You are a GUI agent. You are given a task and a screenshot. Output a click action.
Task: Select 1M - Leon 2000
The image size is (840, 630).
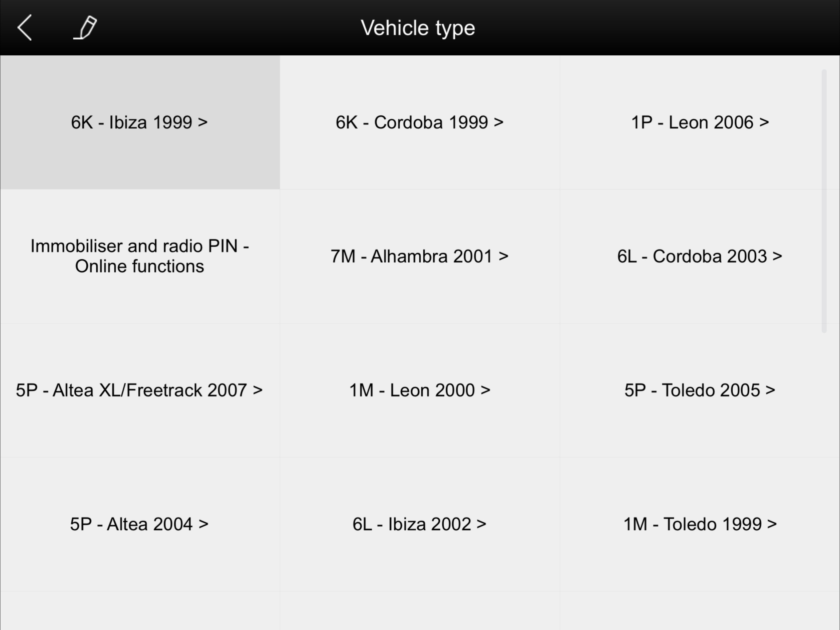(x=420, y=390)
